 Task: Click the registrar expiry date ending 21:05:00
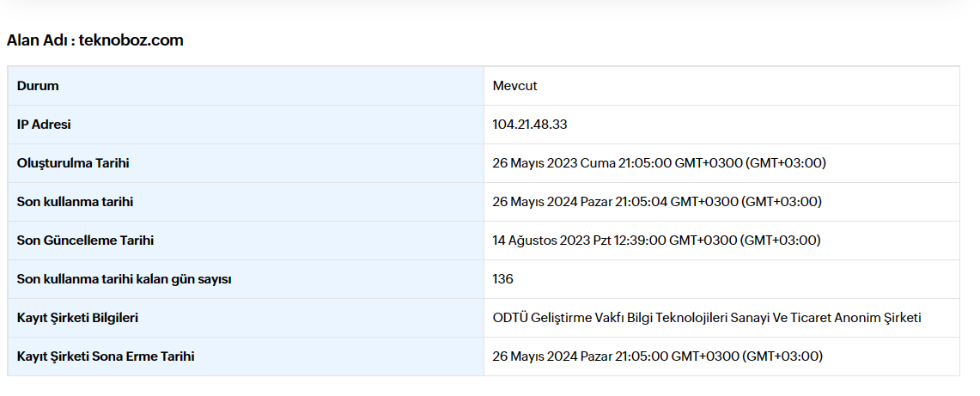(x=658, y=356)
